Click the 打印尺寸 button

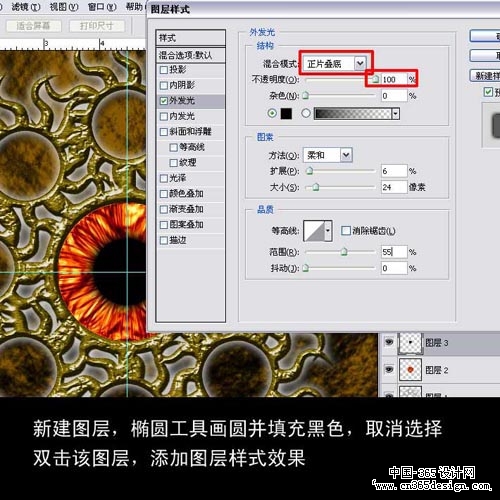pyautogui.click(x=97, y=26)
